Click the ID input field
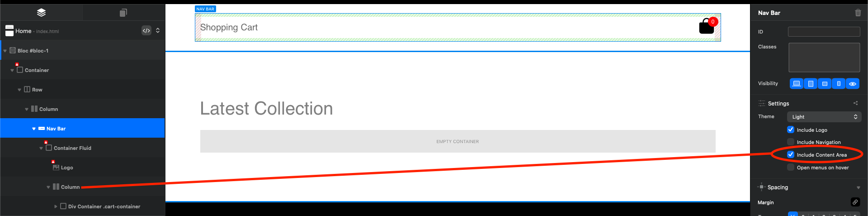The height and width of the screenshot is (216, 868). (824, 32)
